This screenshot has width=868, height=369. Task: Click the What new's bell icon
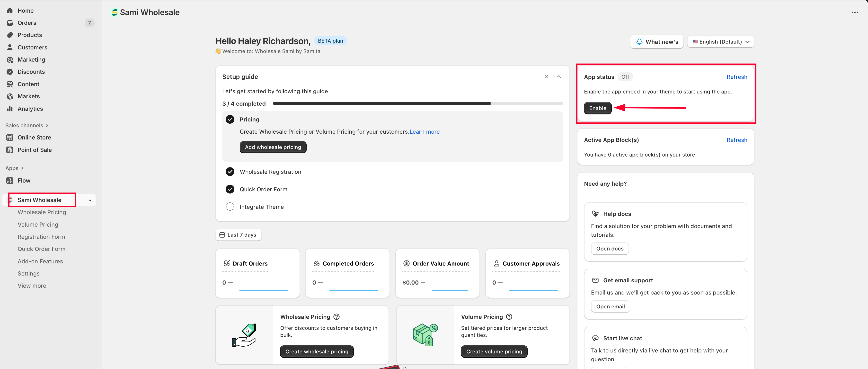(639, 42)
